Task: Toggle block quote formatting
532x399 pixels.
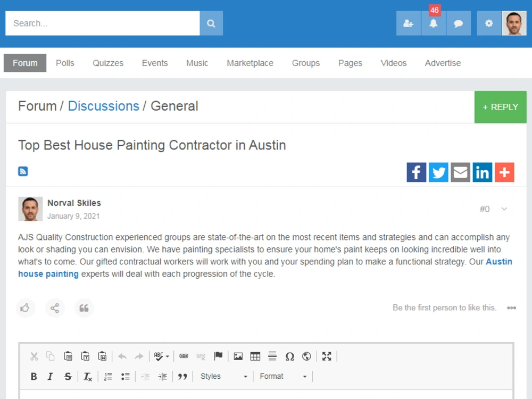Action: point(182,376)
